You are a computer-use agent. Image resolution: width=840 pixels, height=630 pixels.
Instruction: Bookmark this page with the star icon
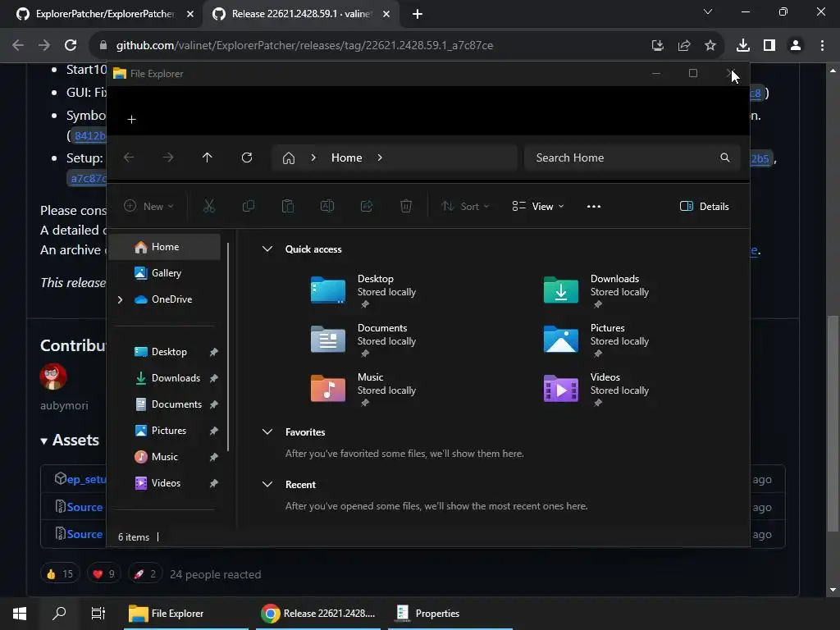[710, 46]
